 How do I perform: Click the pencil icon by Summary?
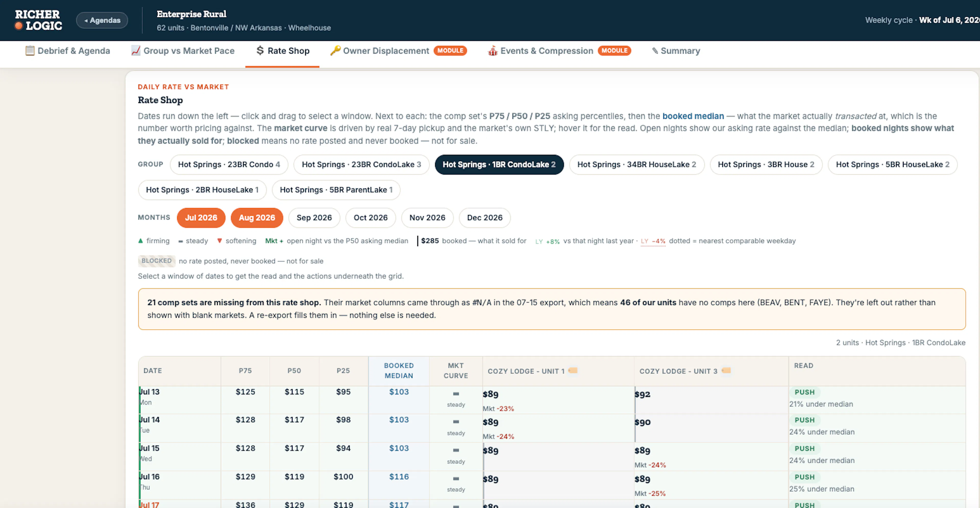(x=655, y=50)
